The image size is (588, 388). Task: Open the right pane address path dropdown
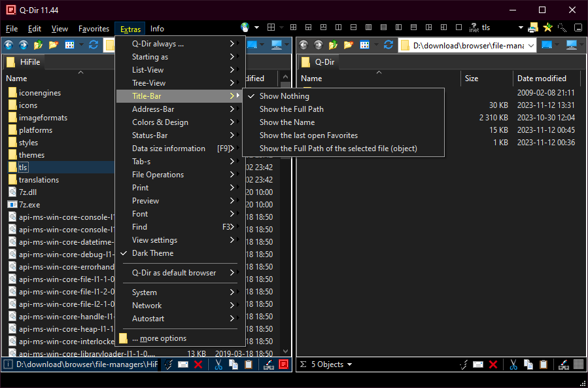530,45
